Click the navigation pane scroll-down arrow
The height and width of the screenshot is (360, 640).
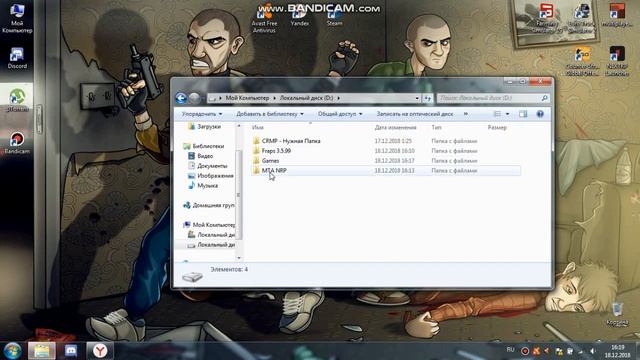[x=239, y=258]
